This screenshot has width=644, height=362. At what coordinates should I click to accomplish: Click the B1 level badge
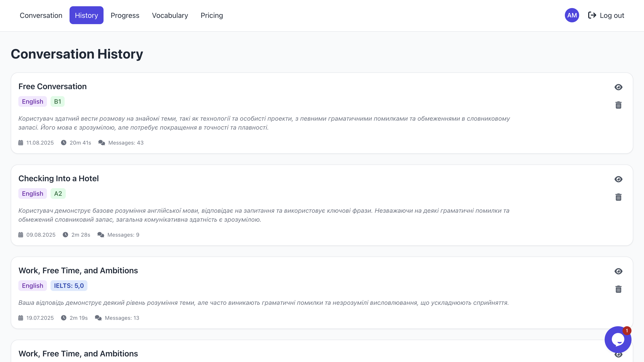tap(57, 101)
